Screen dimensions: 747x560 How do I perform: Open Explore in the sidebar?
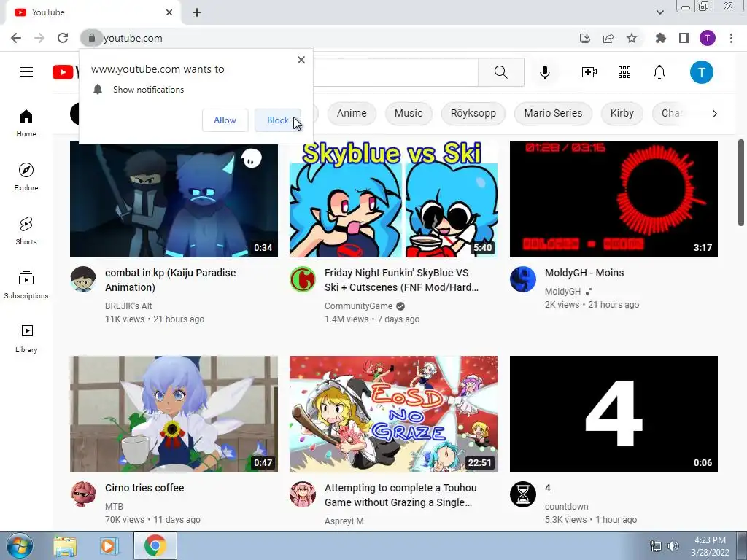click(26, 176)
